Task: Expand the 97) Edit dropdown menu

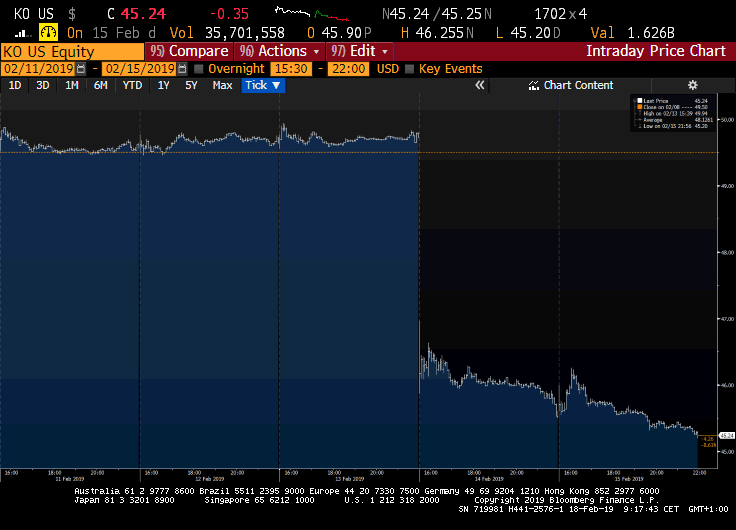Action: 360,51
